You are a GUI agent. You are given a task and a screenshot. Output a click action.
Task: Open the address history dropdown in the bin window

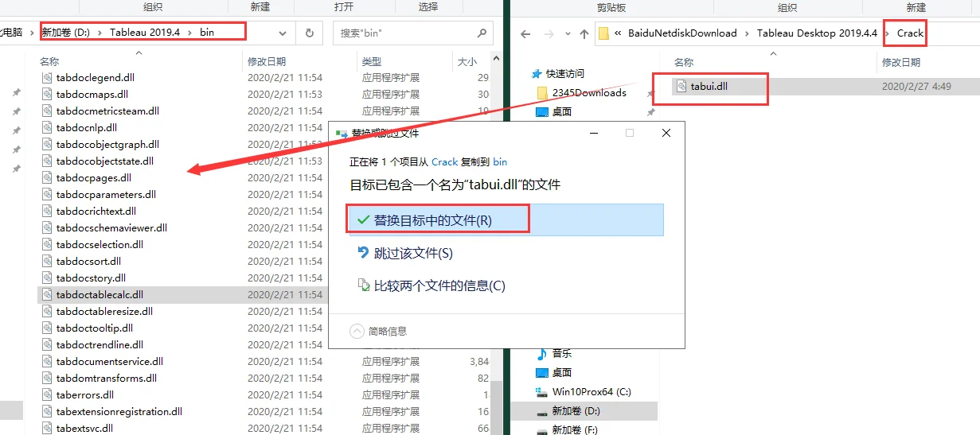pos(283,33)
